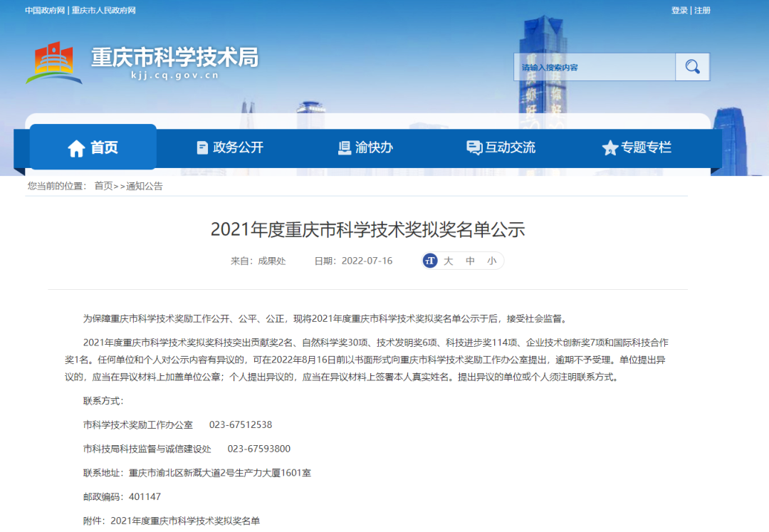
Task: Click the date 2022-07-16
Action: pos(367,261)
